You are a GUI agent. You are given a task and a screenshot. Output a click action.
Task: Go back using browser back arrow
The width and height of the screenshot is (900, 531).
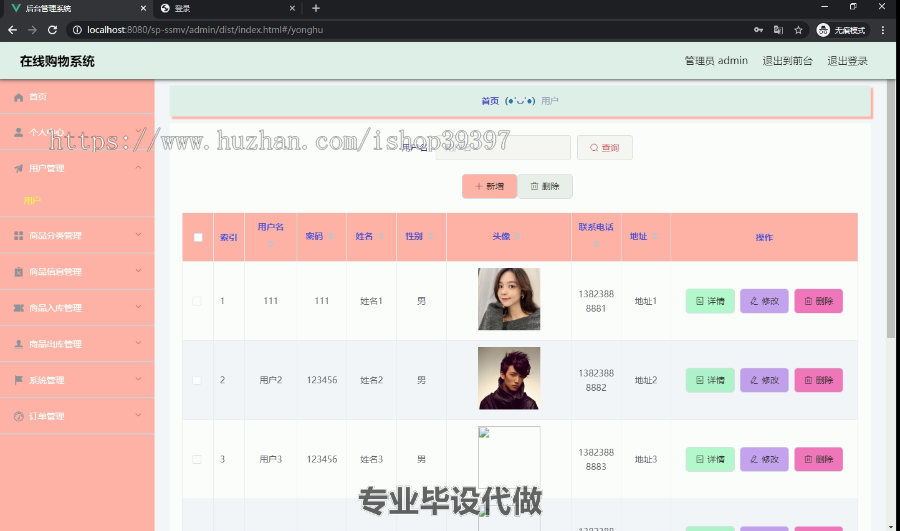click(x=13, y=30)
